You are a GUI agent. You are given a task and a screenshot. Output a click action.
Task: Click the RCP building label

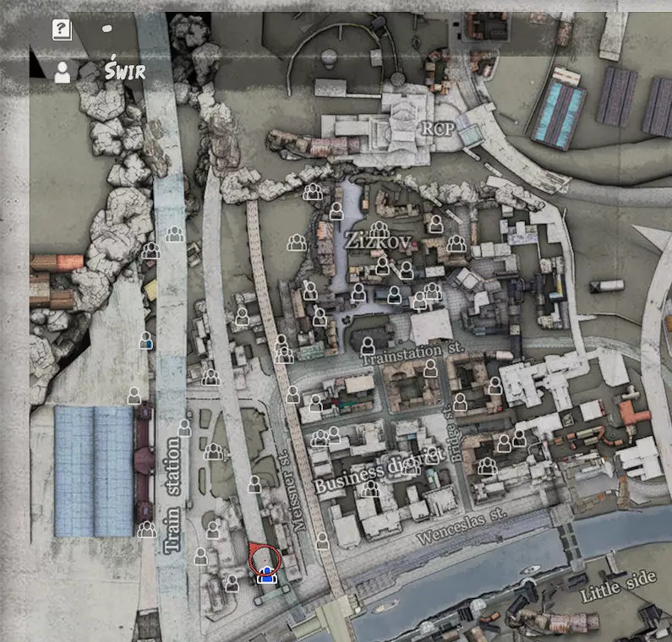click(437, 128)
